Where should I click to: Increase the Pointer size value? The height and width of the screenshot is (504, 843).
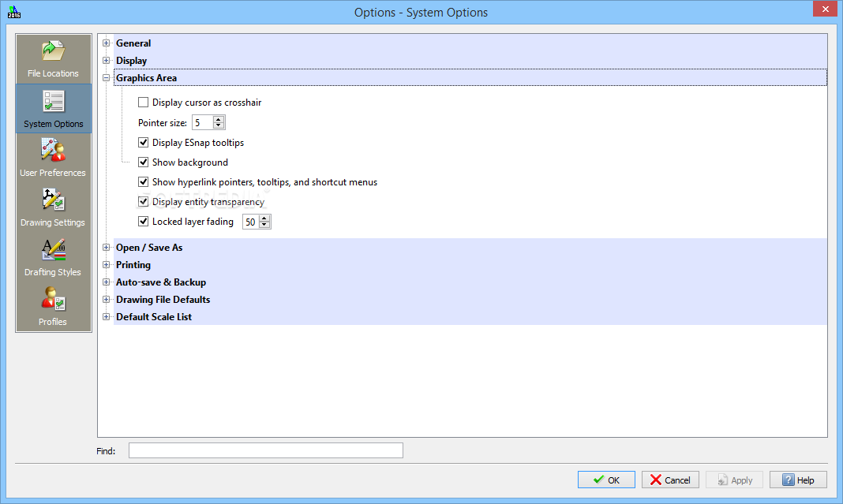[219, 119]
